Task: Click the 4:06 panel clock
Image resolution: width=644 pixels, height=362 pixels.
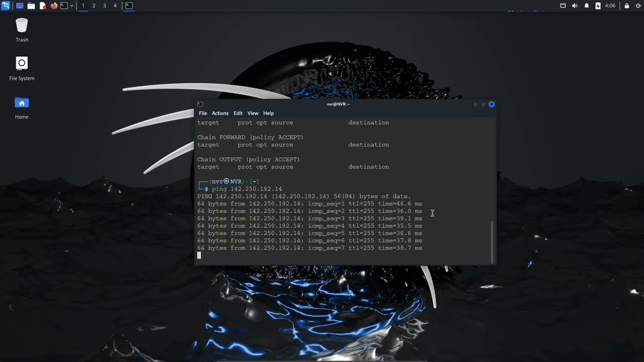Action: 610,6
